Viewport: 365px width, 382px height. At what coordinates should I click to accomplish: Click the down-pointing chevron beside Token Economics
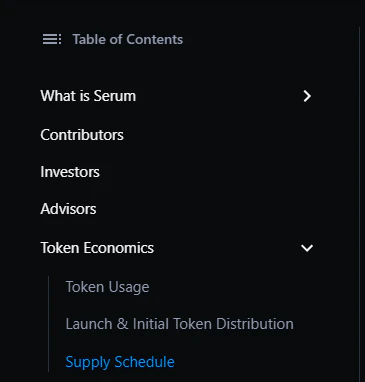307,248
